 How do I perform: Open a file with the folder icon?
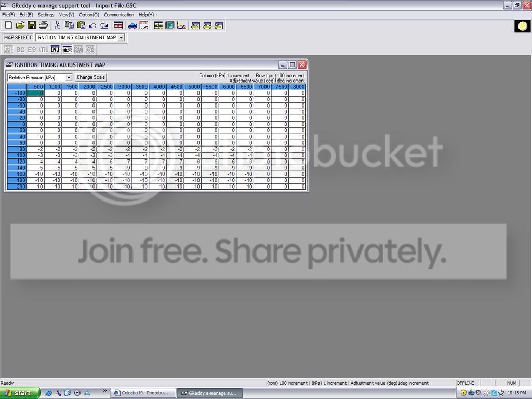pos(20,25)
